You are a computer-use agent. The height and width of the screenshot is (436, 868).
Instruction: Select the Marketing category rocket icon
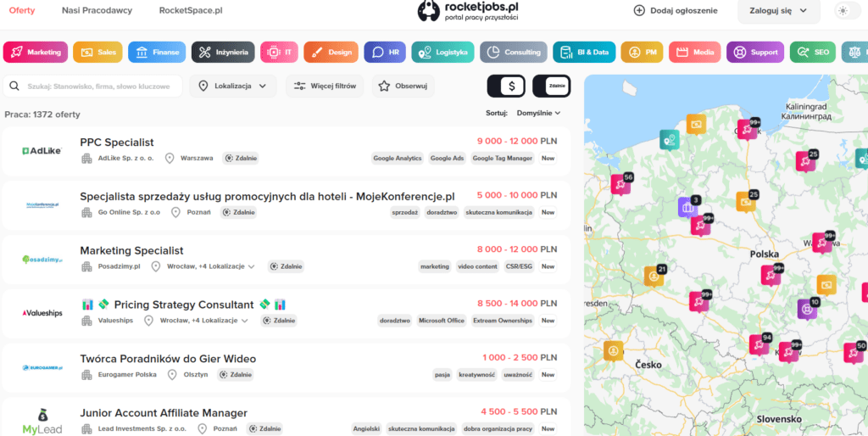(17, 52)
